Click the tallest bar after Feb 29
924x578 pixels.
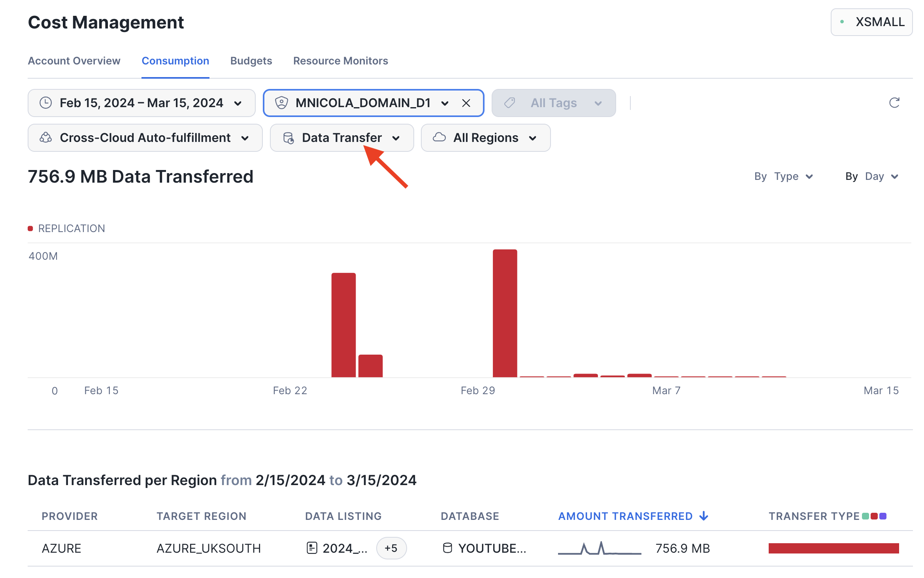pyautogui.click(x=505, y=313)
